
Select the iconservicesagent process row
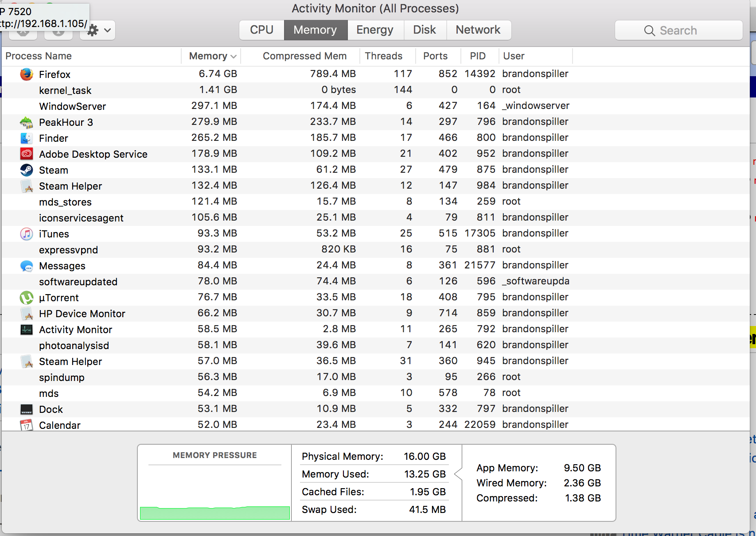pyautogui.click(x=376, y=218)
